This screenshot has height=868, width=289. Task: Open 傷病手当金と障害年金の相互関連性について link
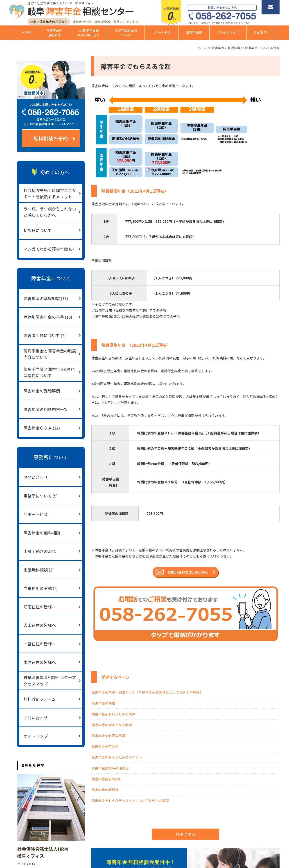point(51,372)
